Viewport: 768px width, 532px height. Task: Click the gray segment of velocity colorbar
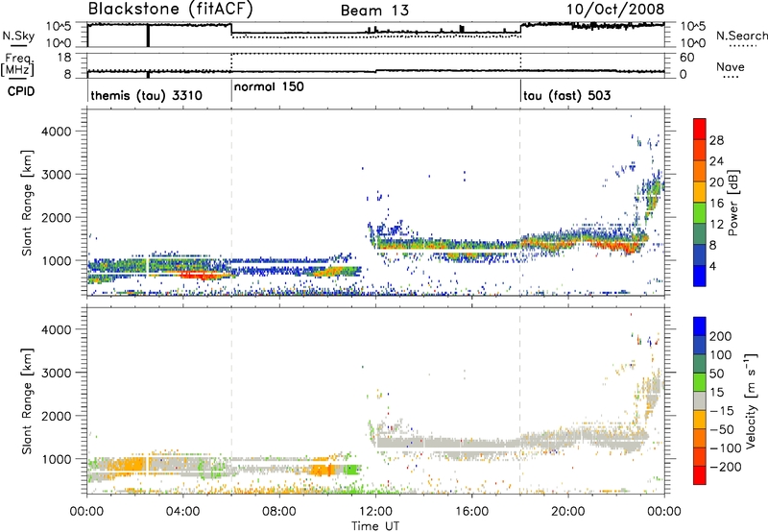pyautogui.click(x=700, y=401)
